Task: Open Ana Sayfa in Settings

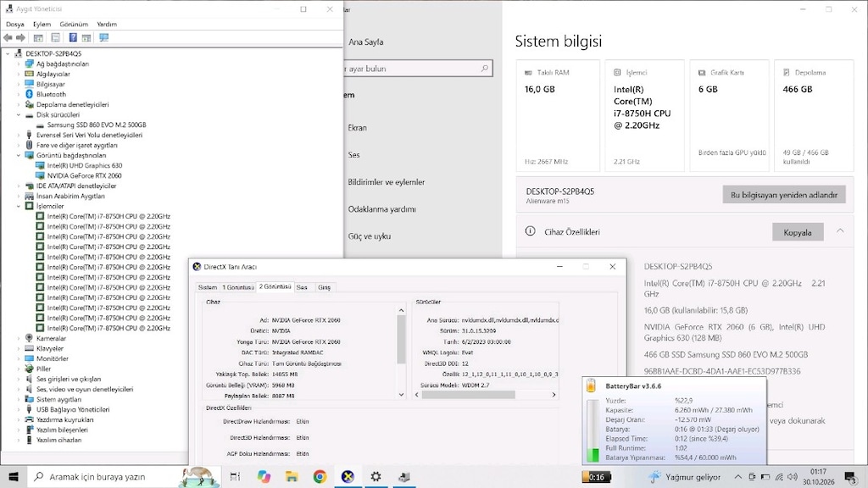Action: coord(366,42)
